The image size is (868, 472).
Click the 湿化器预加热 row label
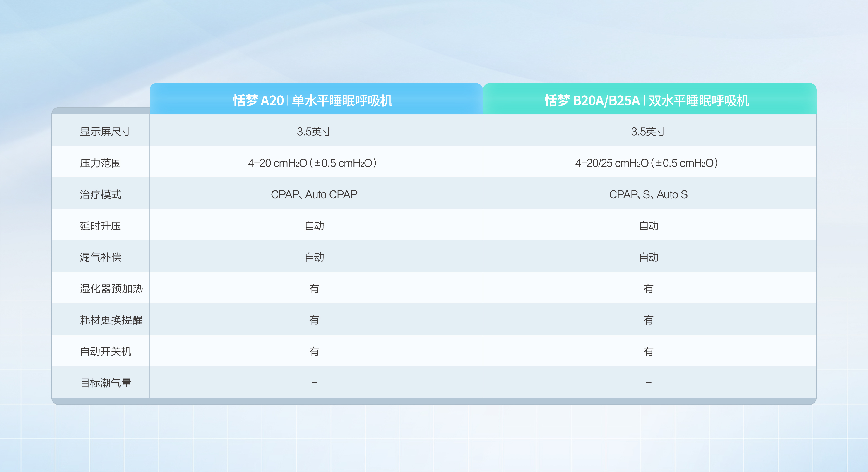pyautogui.click(x=111, y=289)
